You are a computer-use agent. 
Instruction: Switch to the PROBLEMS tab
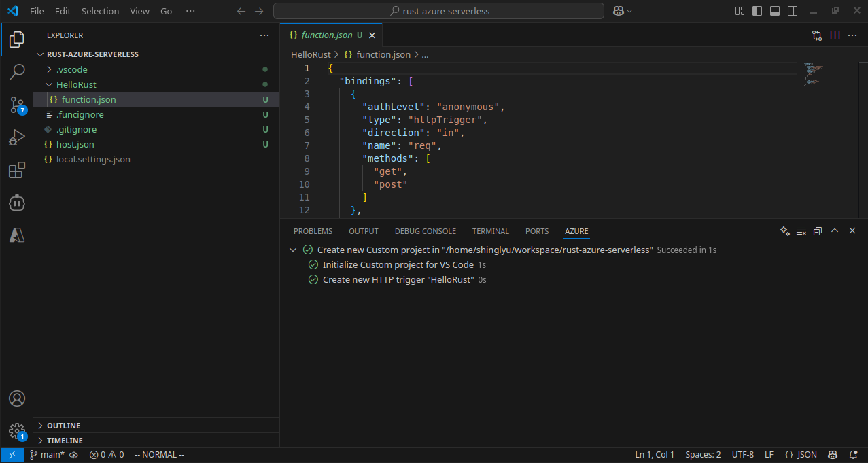click(313, 231)
